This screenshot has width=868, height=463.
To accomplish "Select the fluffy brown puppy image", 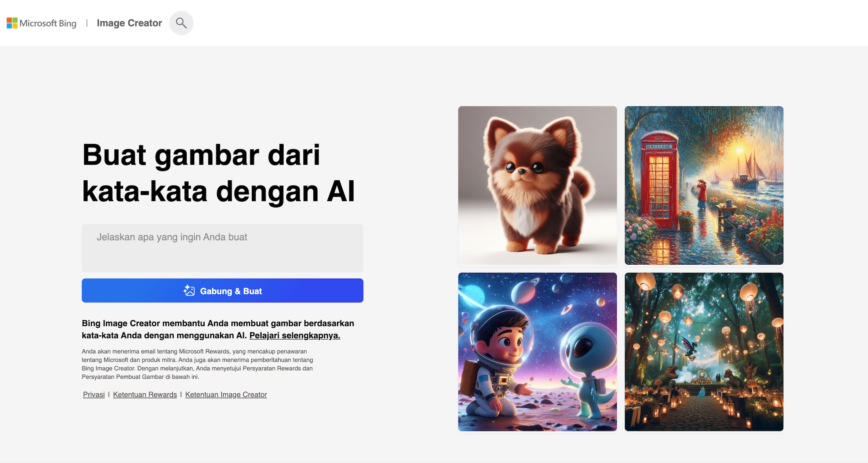I will pos(537,185).
